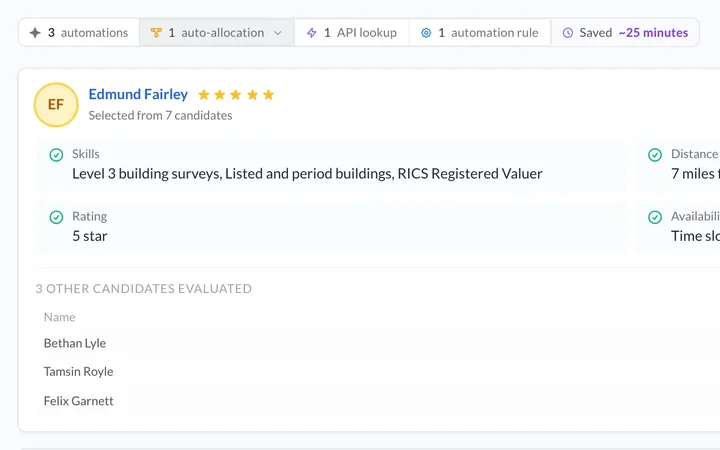This screenshot has height=450, width=720.
Task: Click the green check icon beside Rating
Action: click(x=56, y=217)
